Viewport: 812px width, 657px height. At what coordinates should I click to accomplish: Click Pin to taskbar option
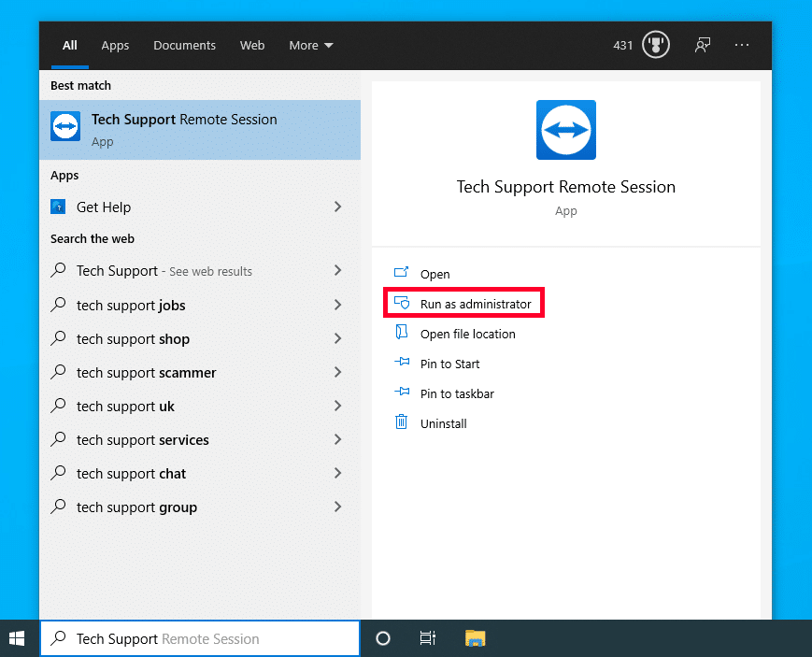coord(457,393)
